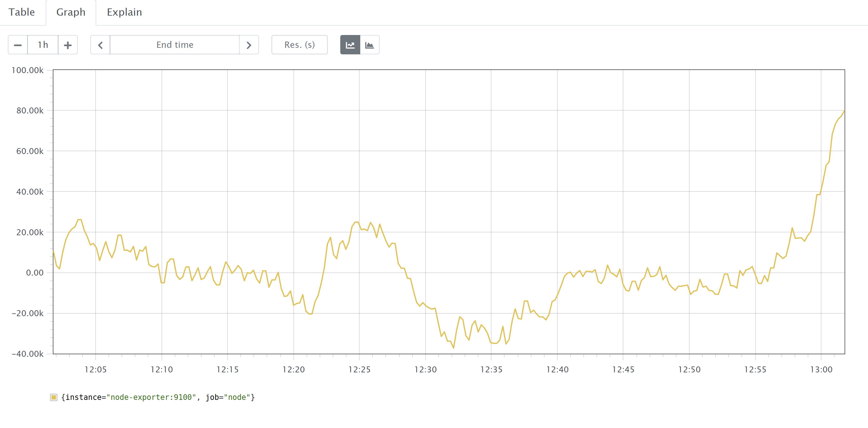Click the End time input field
Screen dimensions: 868x428
[175, 45]
